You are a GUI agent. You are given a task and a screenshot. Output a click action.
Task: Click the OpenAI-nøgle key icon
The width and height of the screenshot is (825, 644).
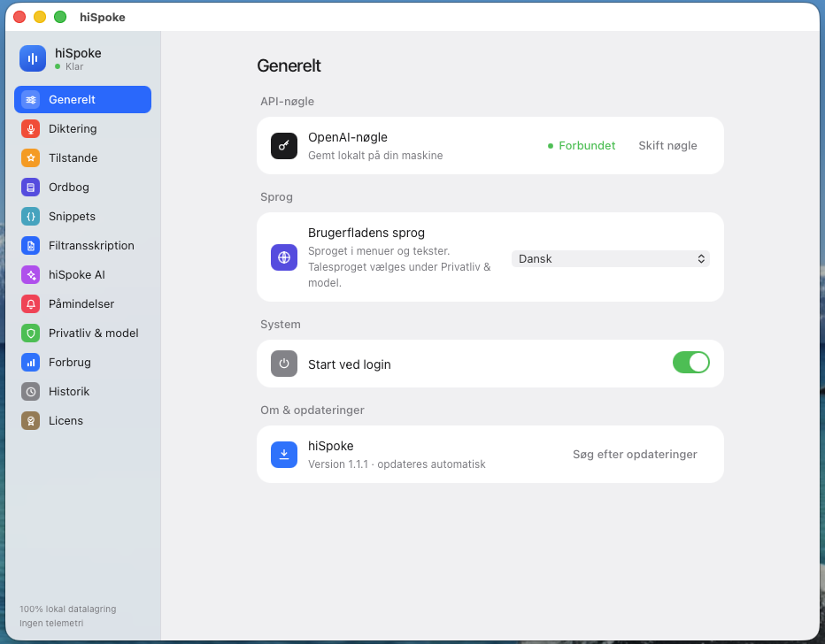pyautogui.click(x=284, y=146)
